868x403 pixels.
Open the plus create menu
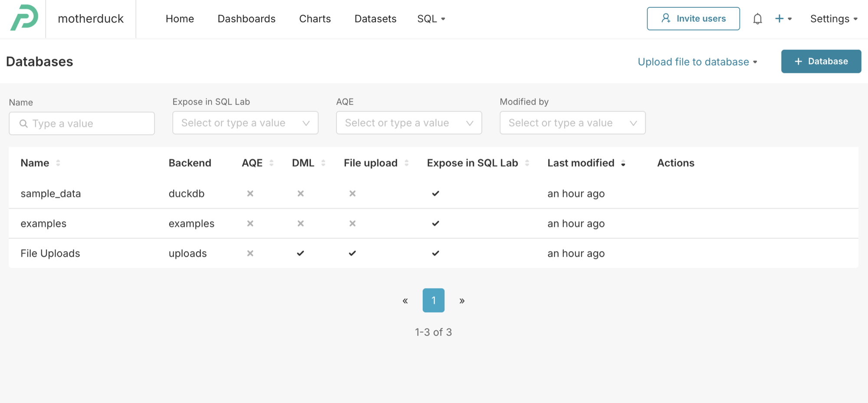click(x=783, y=19)
